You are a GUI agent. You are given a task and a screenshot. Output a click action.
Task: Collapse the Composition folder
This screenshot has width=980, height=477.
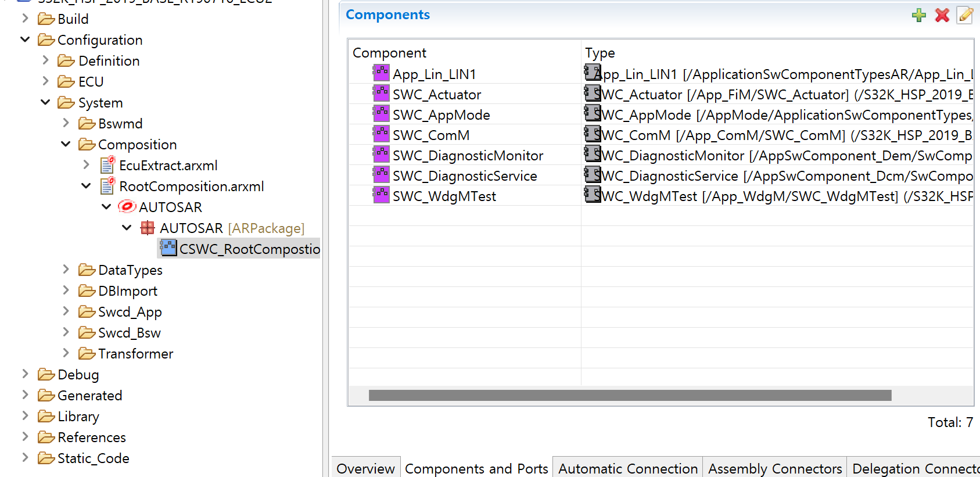(x=66, y=144)
